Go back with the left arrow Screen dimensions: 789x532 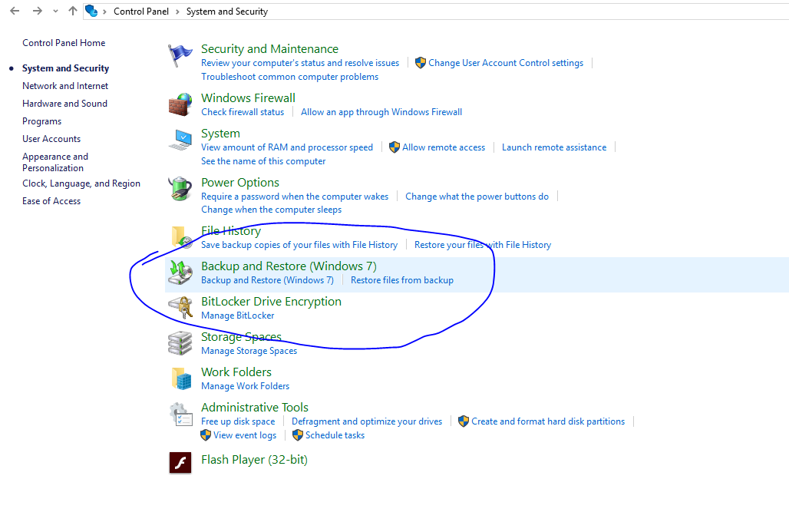(15, 11)
